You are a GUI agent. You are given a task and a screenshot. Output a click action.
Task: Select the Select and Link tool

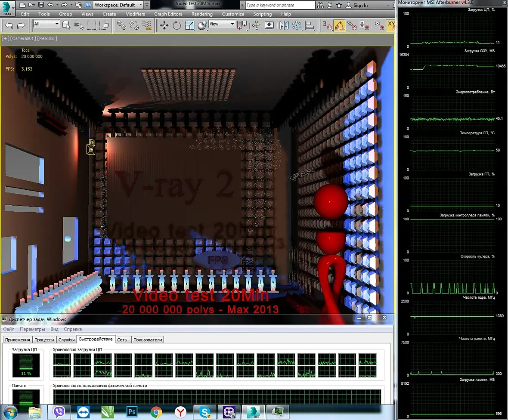(x=121, y=25)
